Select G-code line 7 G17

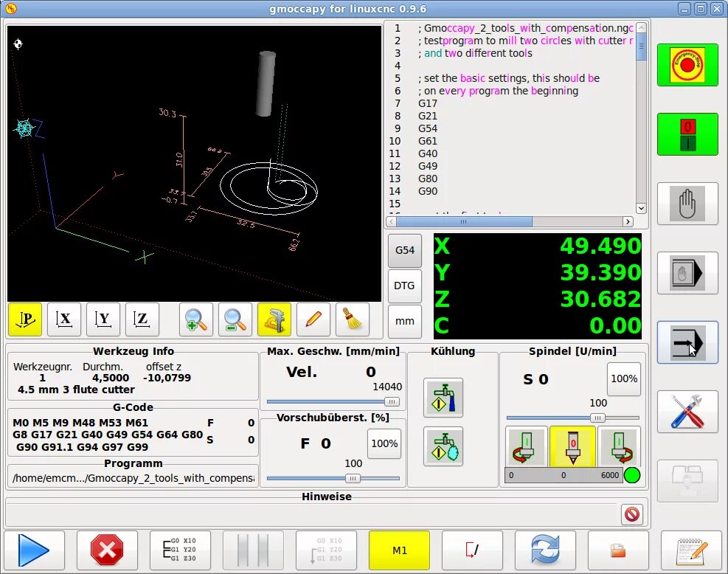pos(428,103)
